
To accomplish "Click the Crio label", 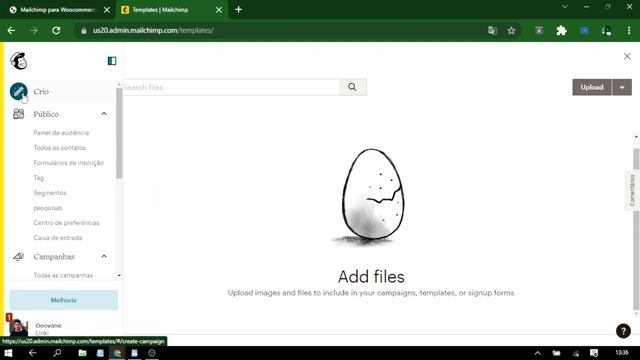I will point(41,91).
